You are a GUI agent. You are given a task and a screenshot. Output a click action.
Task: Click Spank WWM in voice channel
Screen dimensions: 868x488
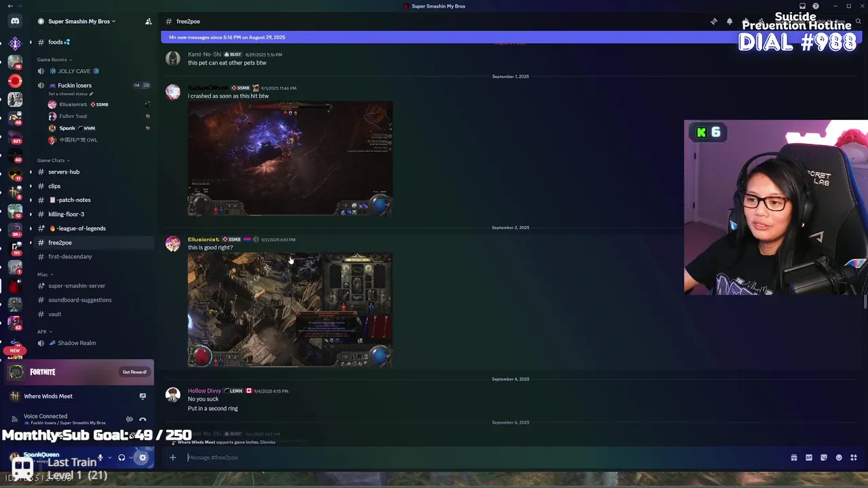click(77, 128)
